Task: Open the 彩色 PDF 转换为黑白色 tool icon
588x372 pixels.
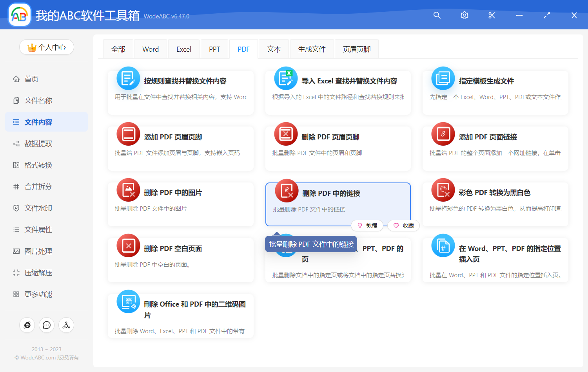Action: click(443, 190)
